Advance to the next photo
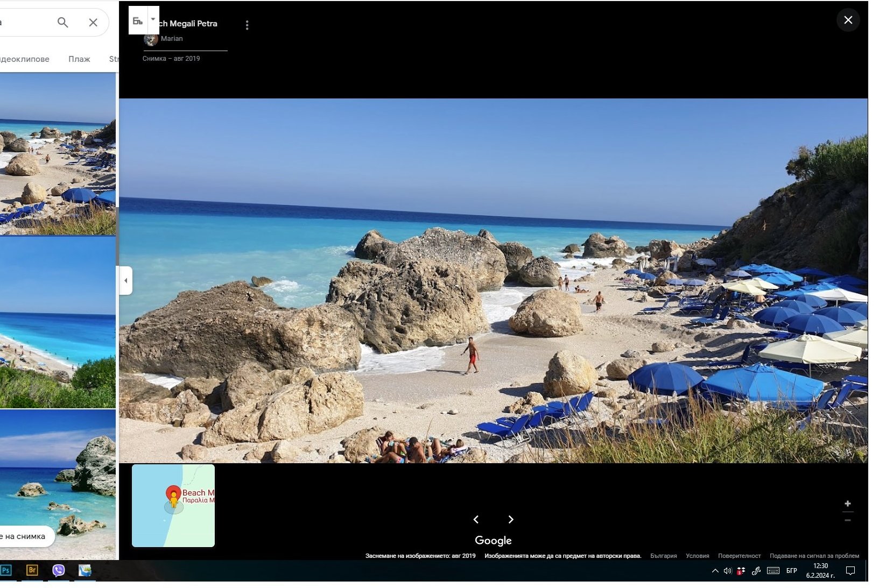 511,519
